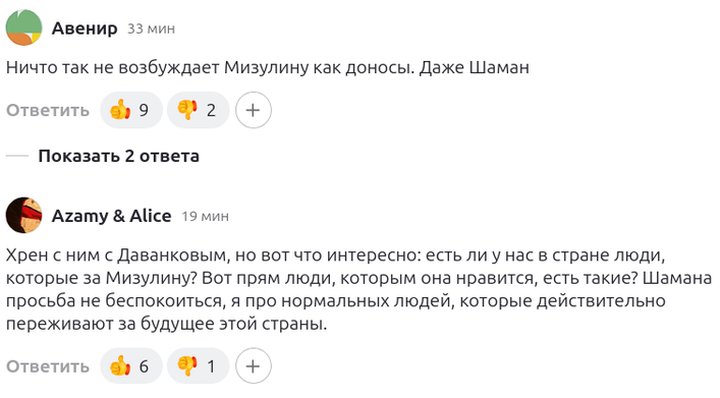Expand replies via Показать 2 ответа
720x398 pixels.
(x=118, y=156)
